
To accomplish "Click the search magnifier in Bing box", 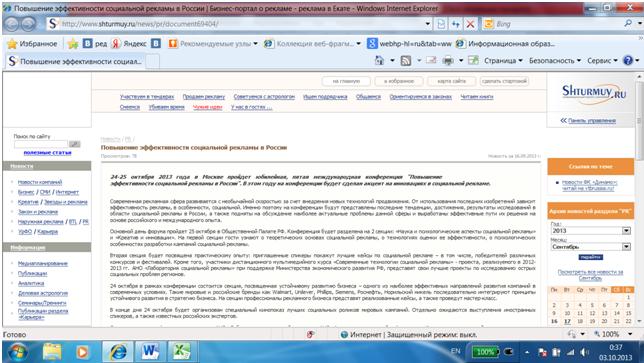I will click(628, 23).
